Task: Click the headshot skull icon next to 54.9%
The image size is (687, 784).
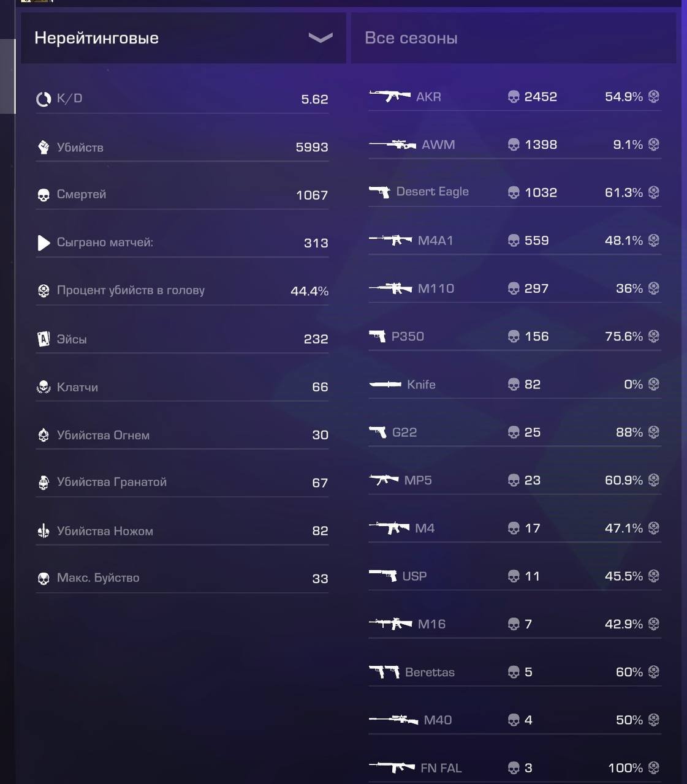Action: click(654, 96)
